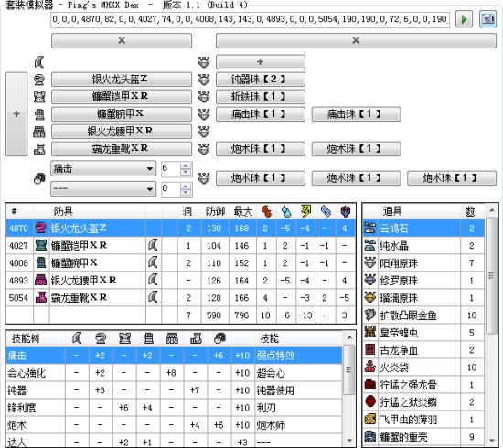This screenshot has width=503, height=448.
Task: Click the jewel icon next to 钝器珠【2】
Action: click(x=204, y=80)
